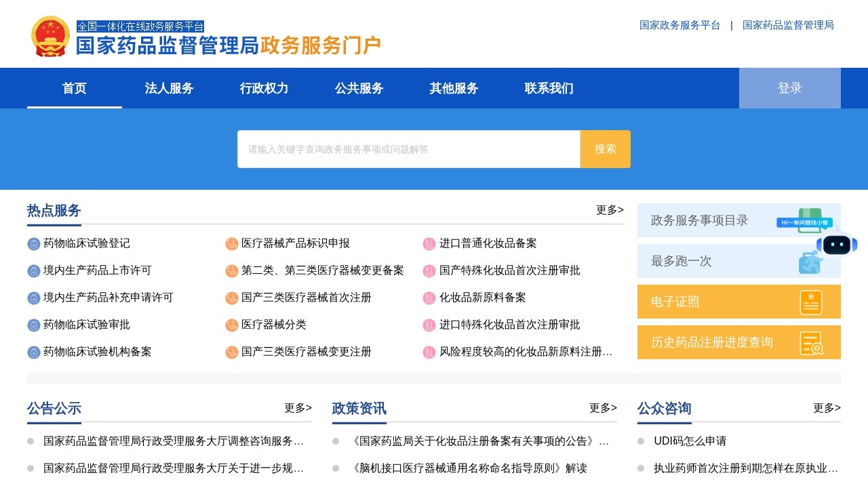Open 化妆品新原料备案 service

tap(483, 298)
